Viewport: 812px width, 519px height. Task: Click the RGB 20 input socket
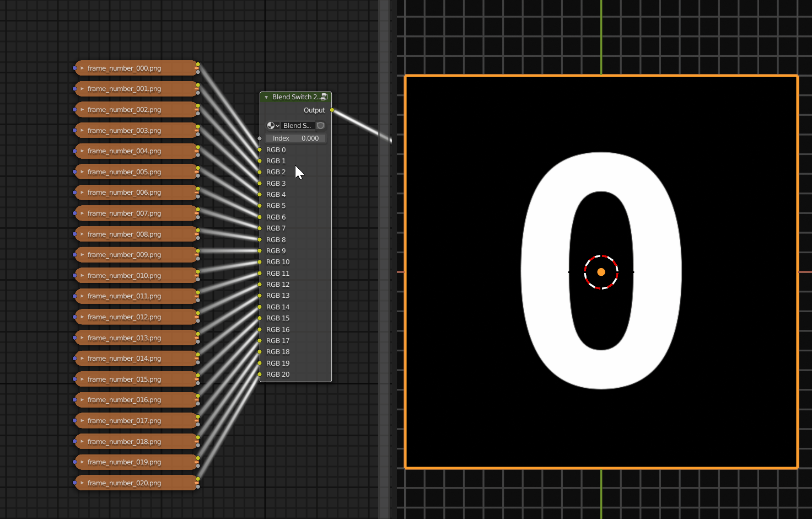(260, 374)
